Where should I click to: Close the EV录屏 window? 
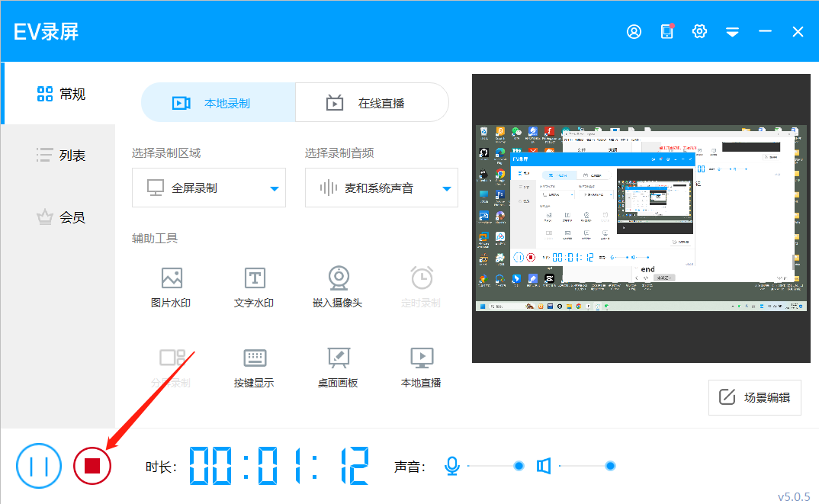(x=798, y=32)
